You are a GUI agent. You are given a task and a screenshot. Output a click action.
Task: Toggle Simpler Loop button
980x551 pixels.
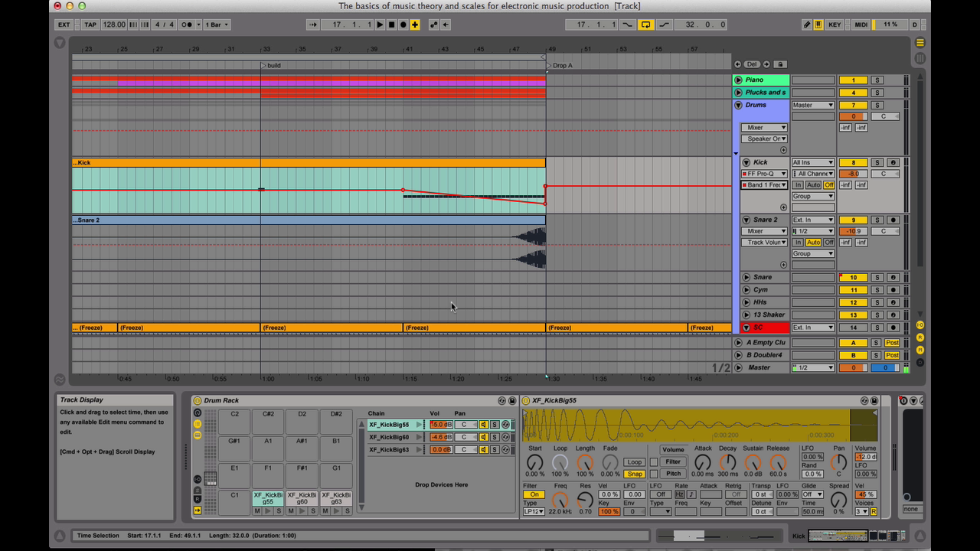(x=635, y=462)
